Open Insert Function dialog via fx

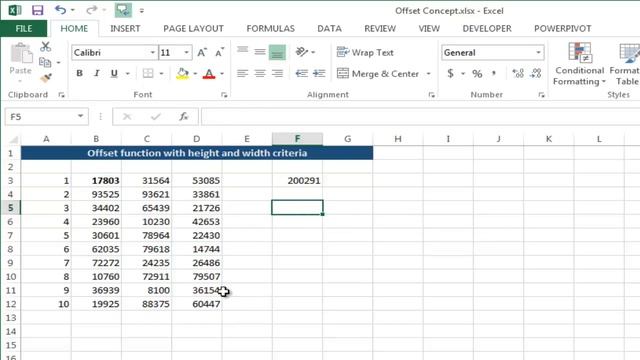point(184,117)
